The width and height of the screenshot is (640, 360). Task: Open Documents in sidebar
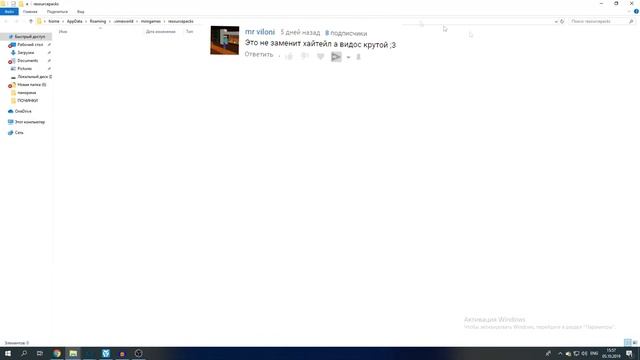coord(27,60)
